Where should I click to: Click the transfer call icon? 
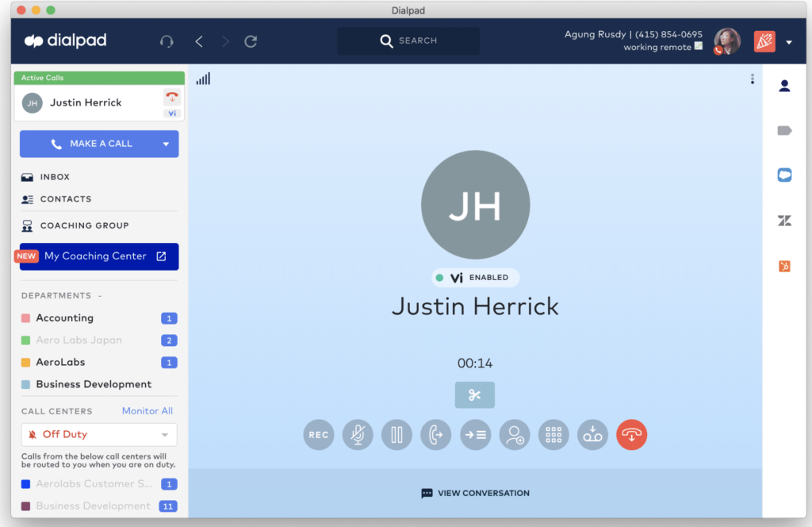(x=435, y=435)
